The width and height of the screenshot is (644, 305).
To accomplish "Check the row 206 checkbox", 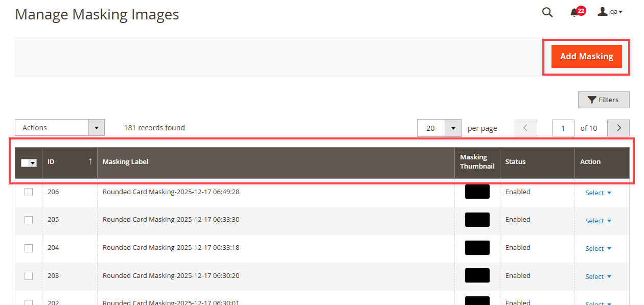I will [29, 192].
